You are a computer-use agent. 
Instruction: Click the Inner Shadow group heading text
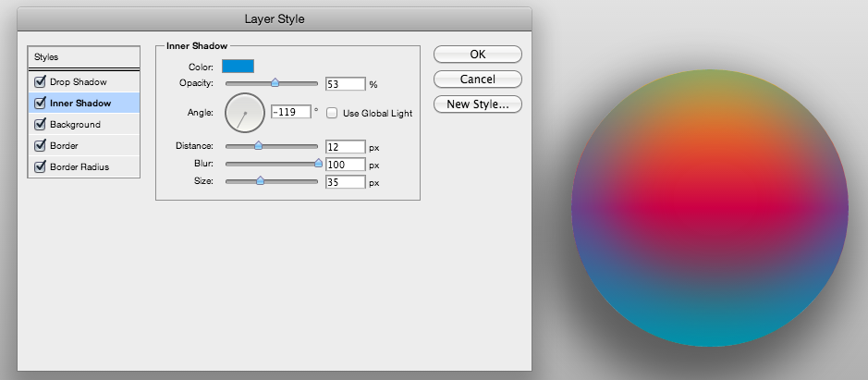[197, 46]
